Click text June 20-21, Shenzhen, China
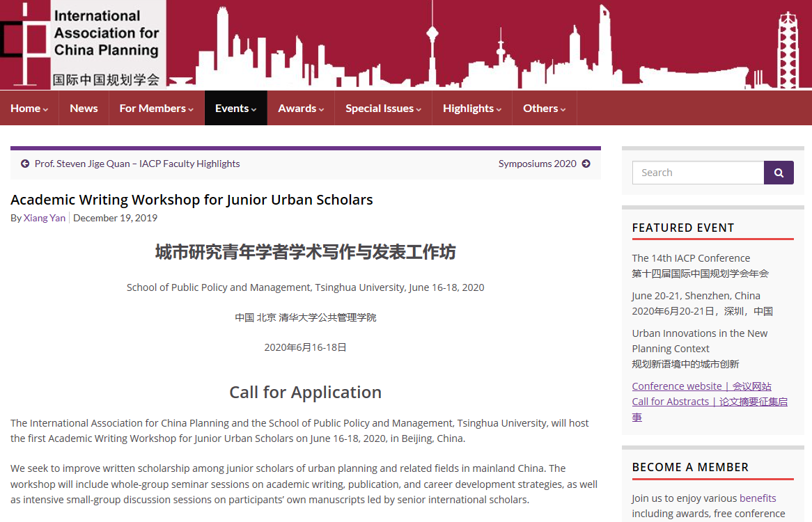 coord(696,295)
